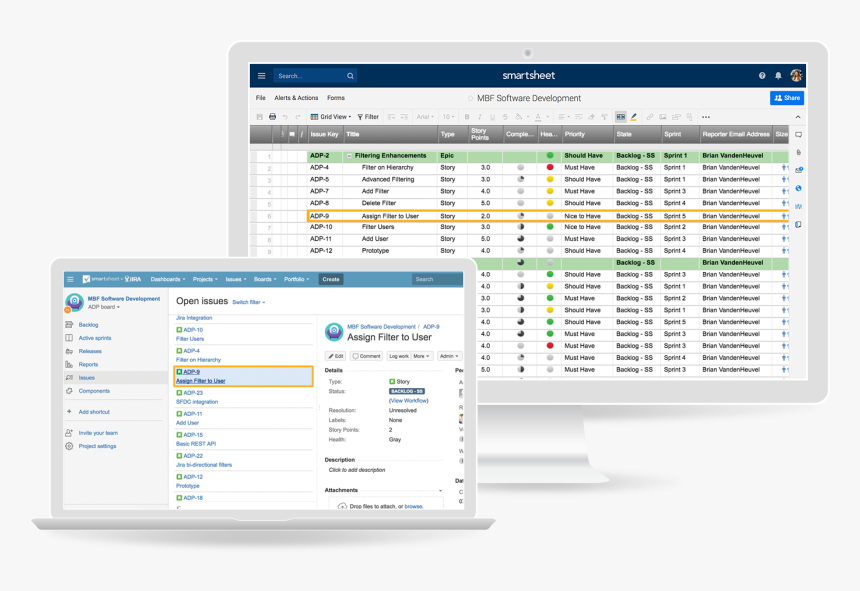Click the Jira Create button

coord(331,280)
